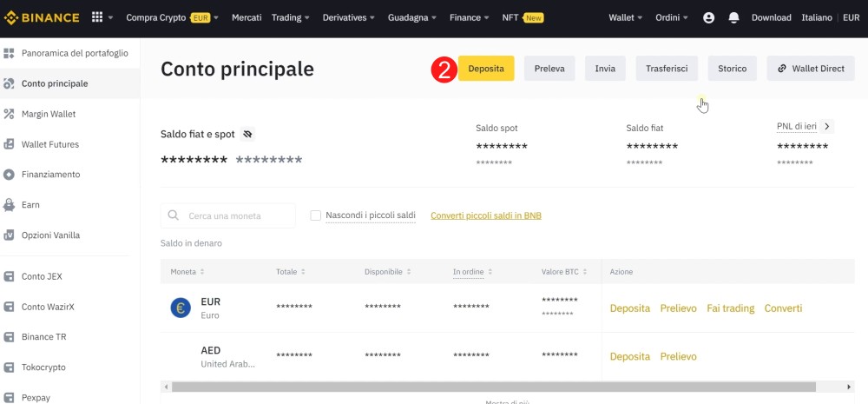Expand the apps grid dropdown arrow
Image resolution: width=868 pixels, height=404 pixels.
(111, 17)
